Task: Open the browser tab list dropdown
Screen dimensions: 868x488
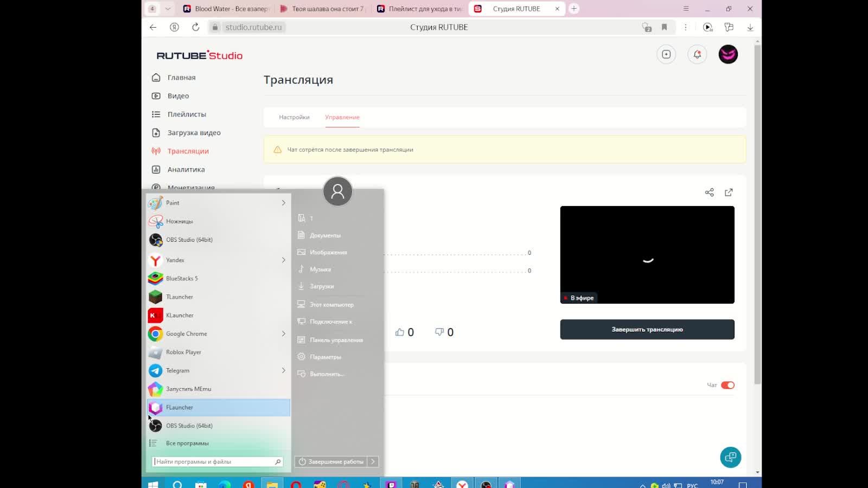Action: pos(168,9)
